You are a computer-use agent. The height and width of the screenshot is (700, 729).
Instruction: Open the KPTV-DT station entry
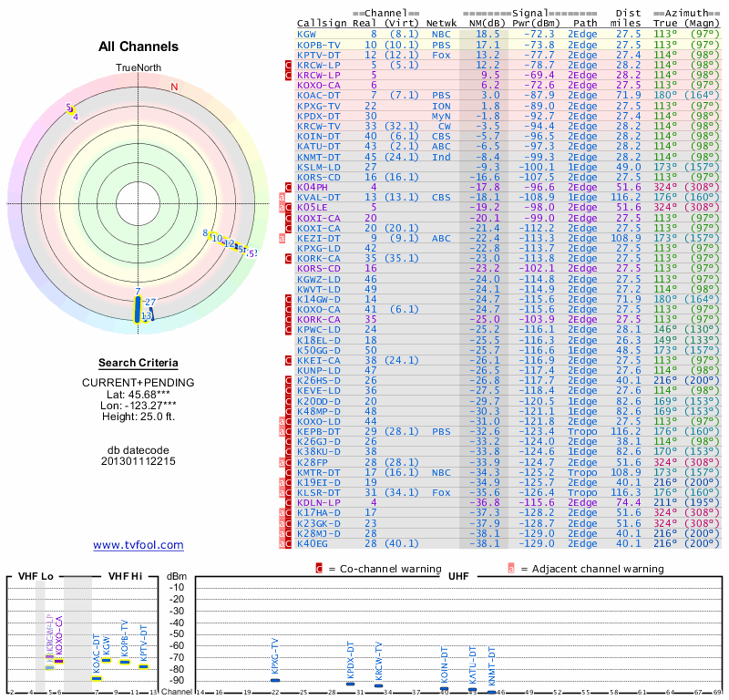(318, 54)
